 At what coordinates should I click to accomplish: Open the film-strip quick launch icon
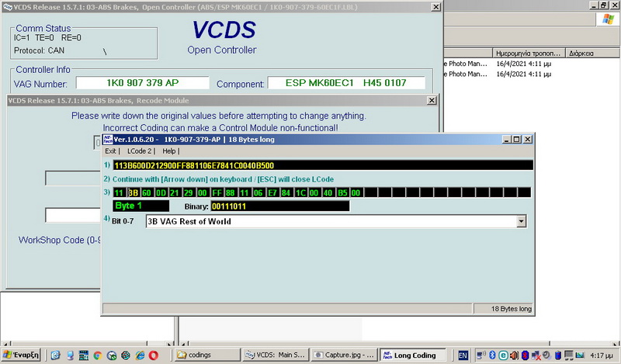84,355
